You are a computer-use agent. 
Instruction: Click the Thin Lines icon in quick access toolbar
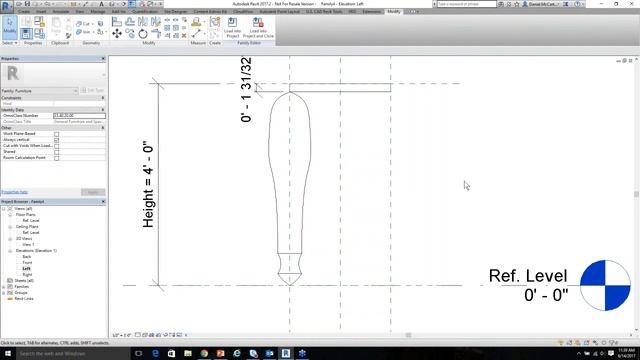coord(132,4)
